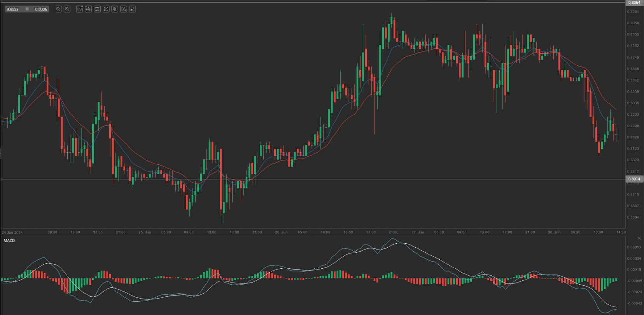Image resolution: width=644 pixels, height=315 pixels.
Task: Click the 0.8327 sell price button
Action: point(13,9)
